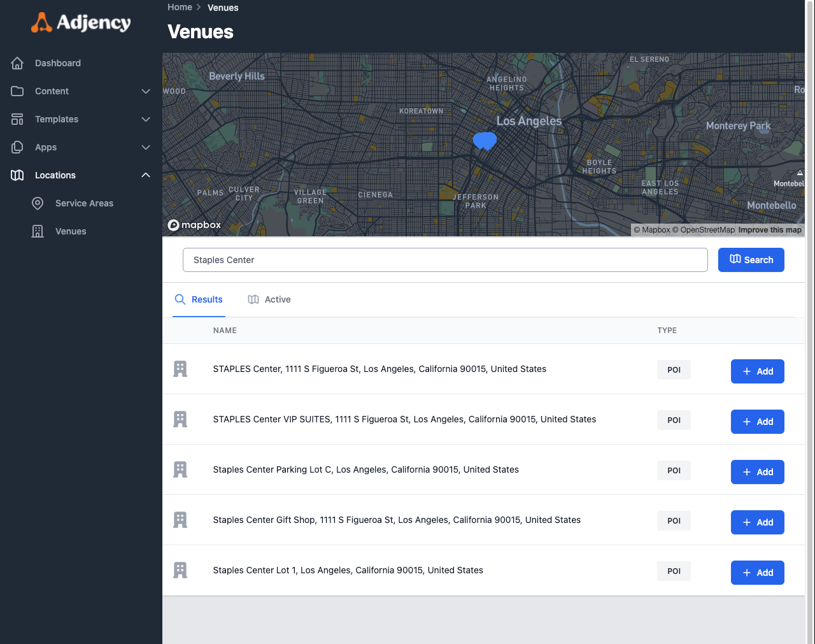Add STAPLES Center VIP SUITES venue
This screenshot has width=815, height=644.
pos(758,422)
